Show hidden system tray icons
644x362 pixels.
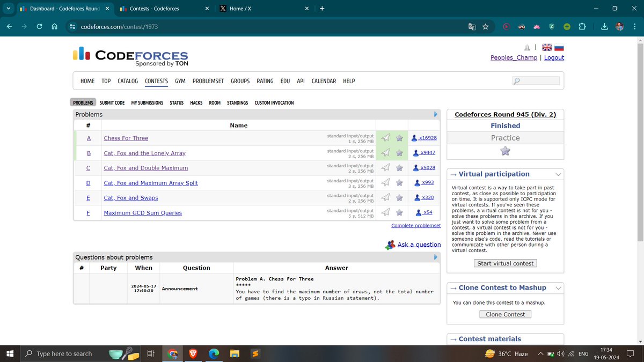point(541,353)
